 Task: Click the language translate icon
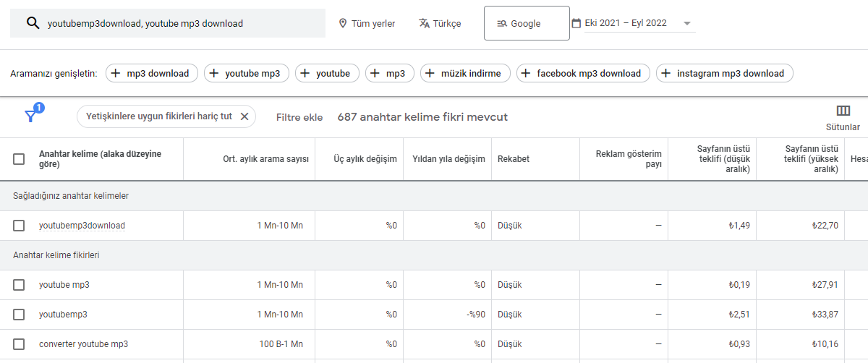click(x=425, y=23)
